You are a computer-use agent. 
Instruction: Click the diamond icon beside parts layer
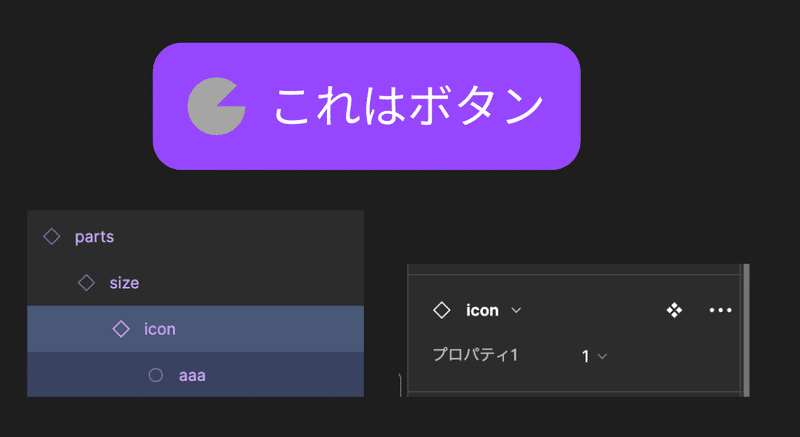52,237
